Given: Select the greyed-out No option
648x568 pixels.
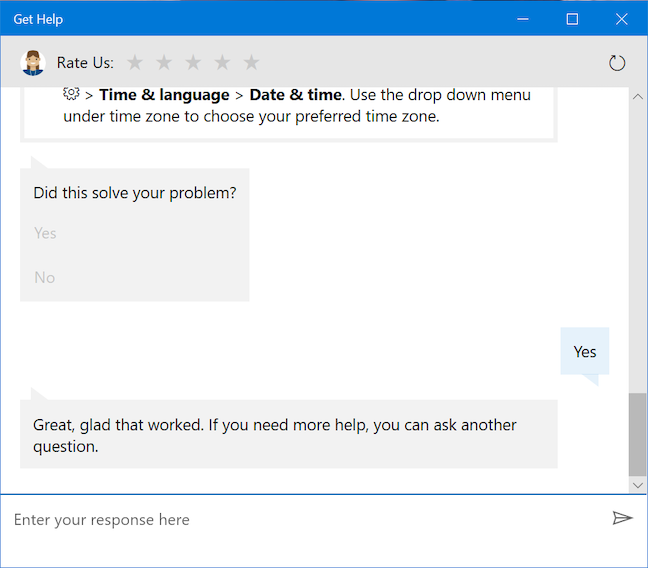Looking at the screenshot, I should 44,277.
